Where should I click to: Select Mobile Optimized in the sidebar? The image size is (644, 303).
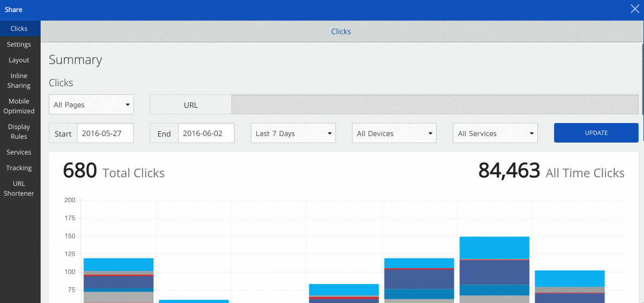(x=20, y=106)
